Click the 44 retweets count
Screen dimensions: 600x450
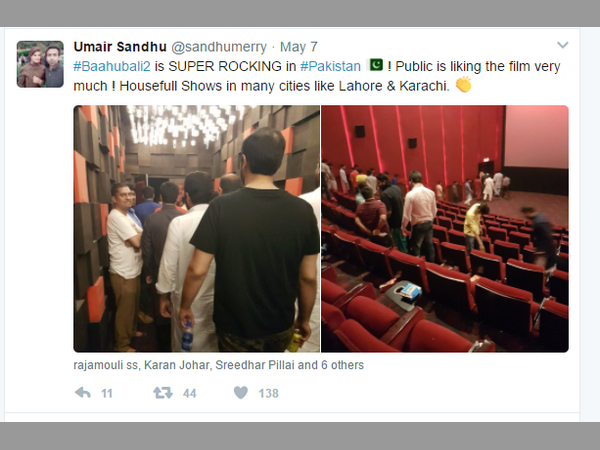click(189, 393)
